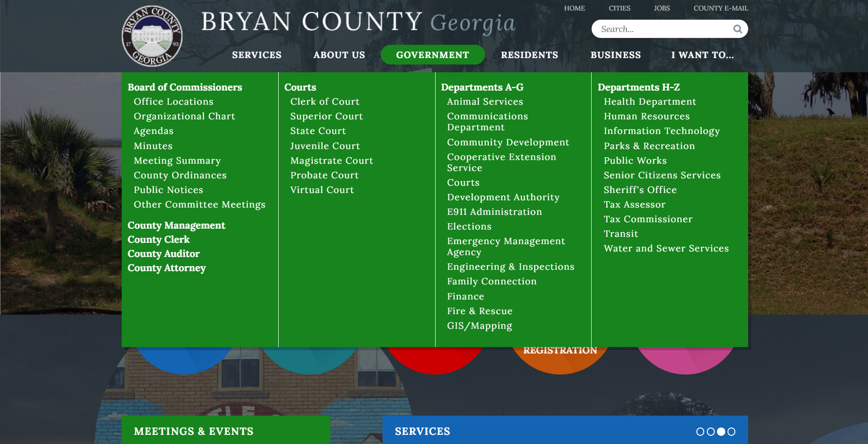Screen dimensions: 868x444
Task: Select the first carousel dot in Services
Action: 700,432
